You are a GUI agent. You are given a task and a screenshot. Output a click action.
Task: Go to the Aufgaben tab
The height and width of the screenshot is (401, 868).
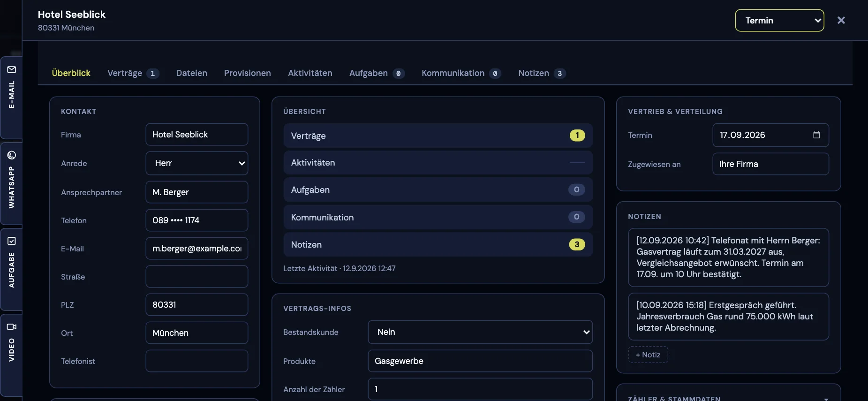pos(377,73)
